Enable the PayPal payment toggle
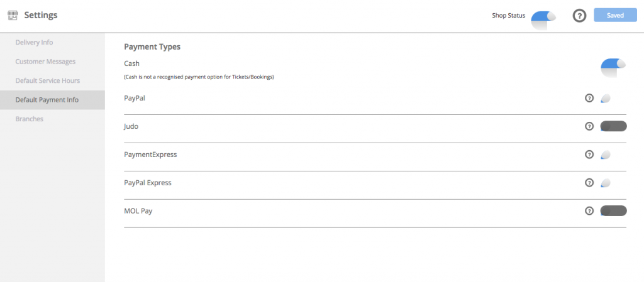644x282 pixels. coord(606,99)
